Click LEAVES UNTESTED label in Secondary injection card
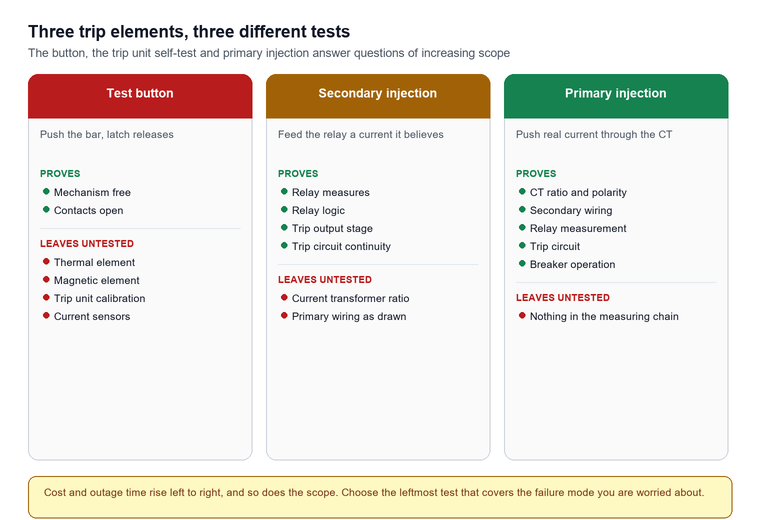This screenshot has height=520, width=760. tap(325, 280)
